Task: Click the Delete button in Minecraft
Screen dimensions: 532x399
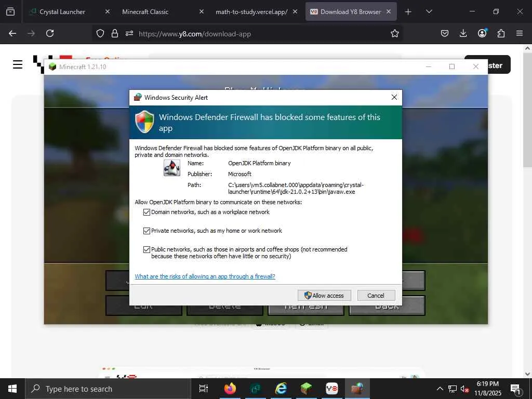Action: [225, 310]
